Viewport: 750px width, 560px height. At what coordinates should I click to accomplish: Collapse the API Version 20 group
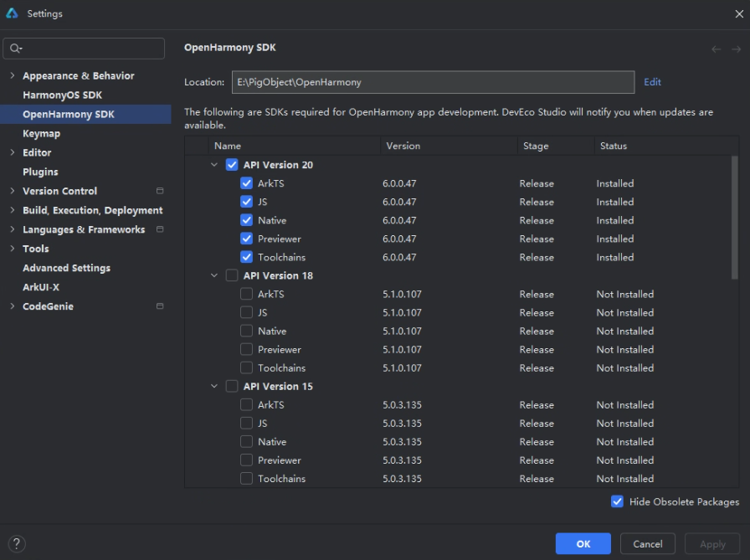214,165
